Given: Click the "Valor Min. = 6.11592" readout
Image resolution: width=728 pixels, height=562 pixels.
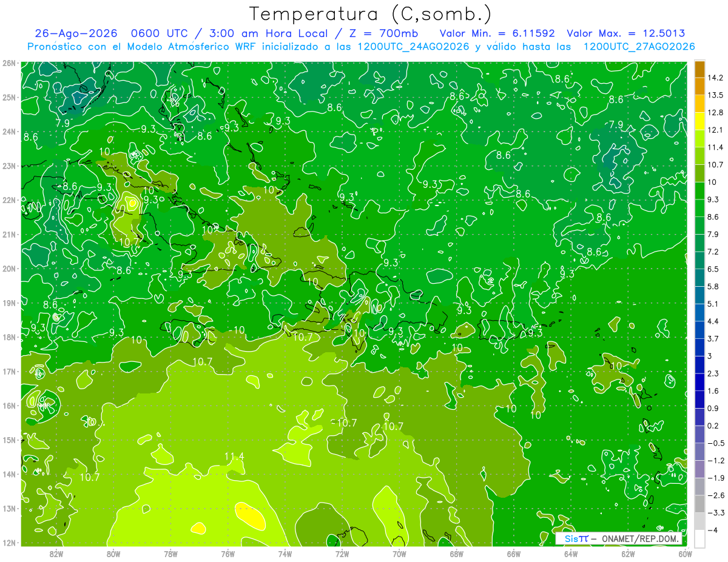Looking at the screenshot, I should coord(497,33).
